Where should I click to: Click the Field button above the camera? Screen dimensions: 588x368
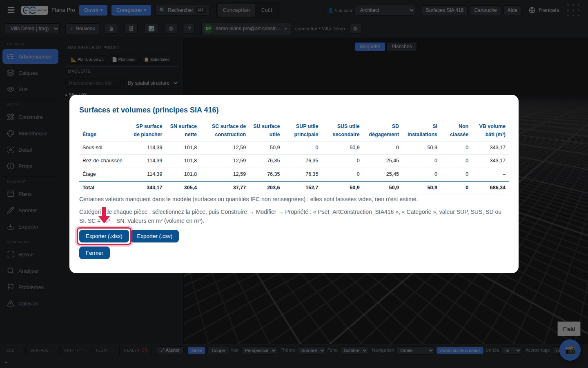(x=569, y=329)
